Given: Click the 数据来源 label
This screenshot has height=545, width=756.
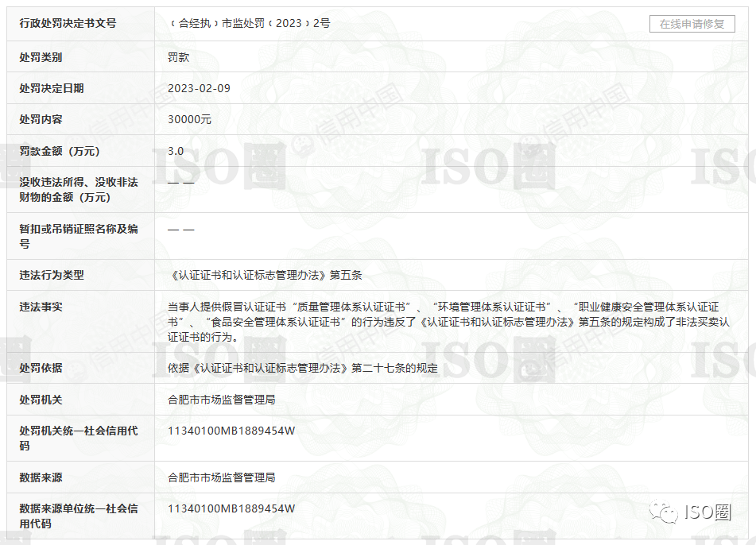Looking at the screenshot, I should (41, 477).
